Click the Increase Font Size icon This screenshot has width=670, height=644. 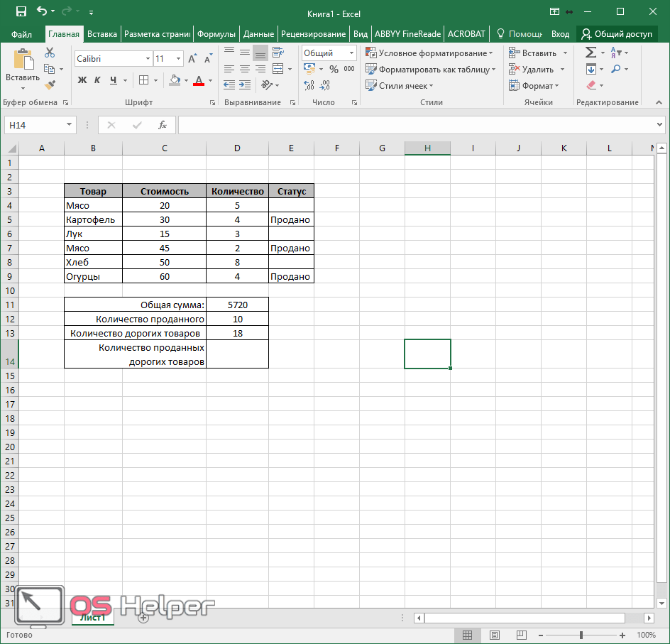tap(192, 59)
